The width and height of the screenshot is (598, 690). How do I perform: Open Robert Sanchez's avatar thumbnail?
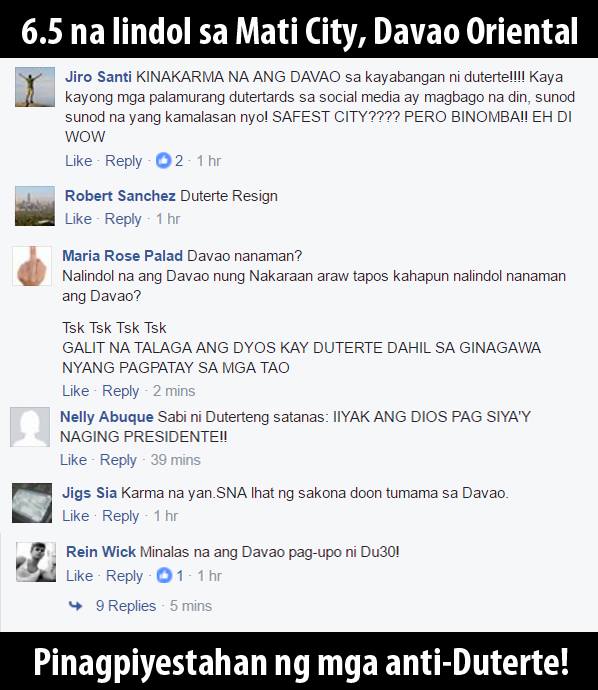pos(35,206)
